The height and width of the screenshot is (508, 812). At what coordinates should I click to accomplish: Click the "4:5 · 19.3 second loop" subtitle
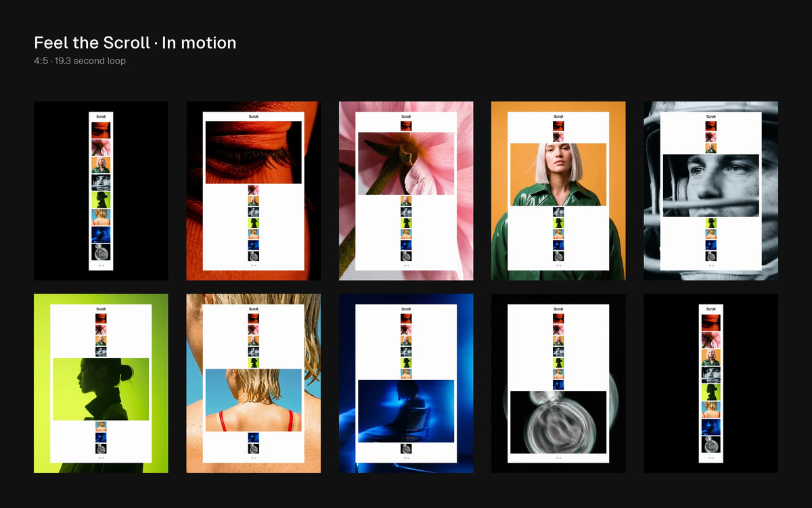tap(80, 61)
